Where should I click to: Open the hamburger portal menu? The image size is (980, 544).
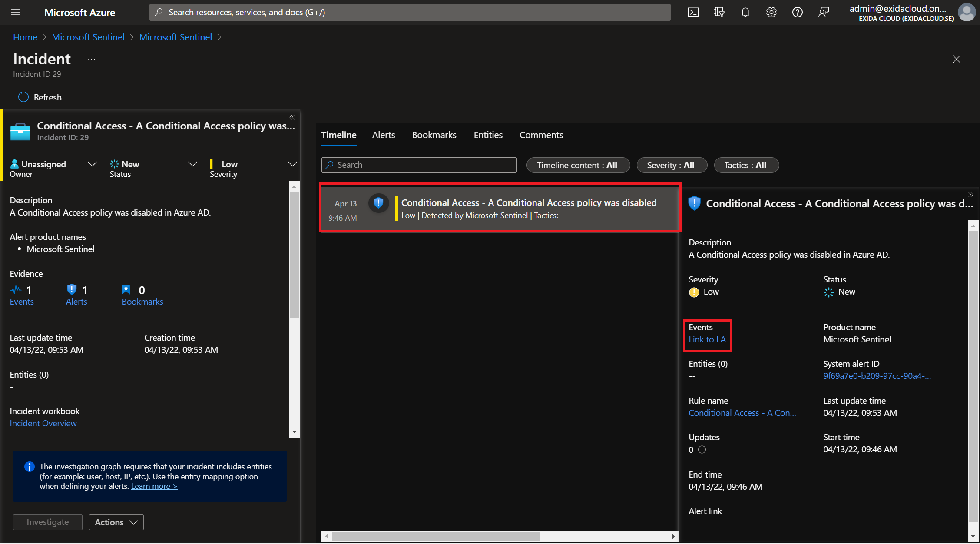coord(16,12)
